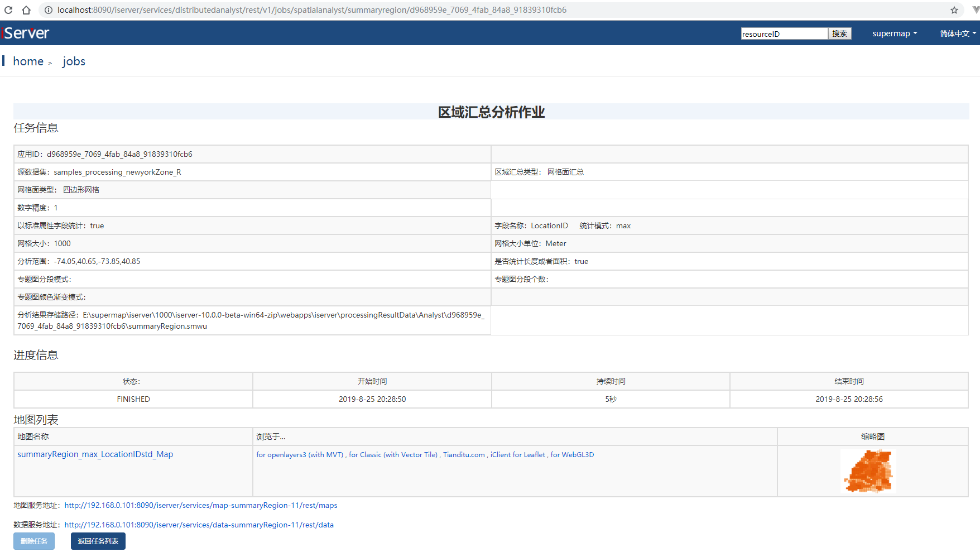Open the 简体中文 language dropdown
The width and height of the screenshot is (980, 552).
coord(956,33)
